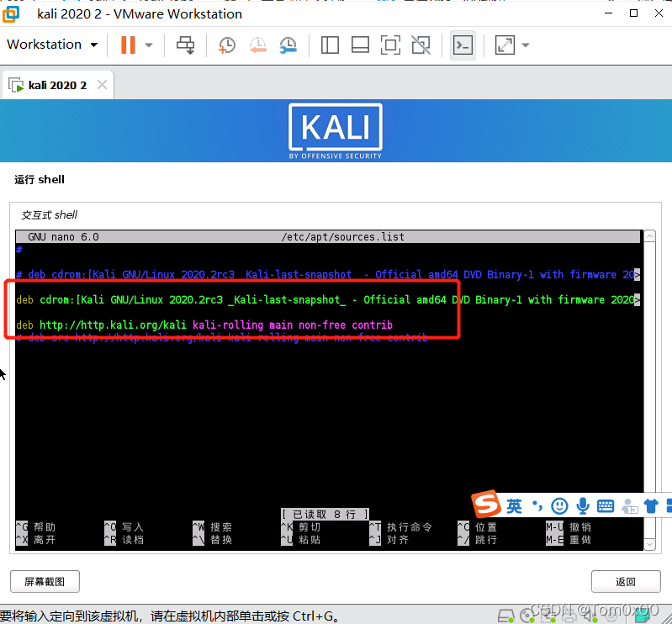Click the 写入 write-out shortcut in nano
The width and height of the screenshot is (672, 624).
coord(124,527)
